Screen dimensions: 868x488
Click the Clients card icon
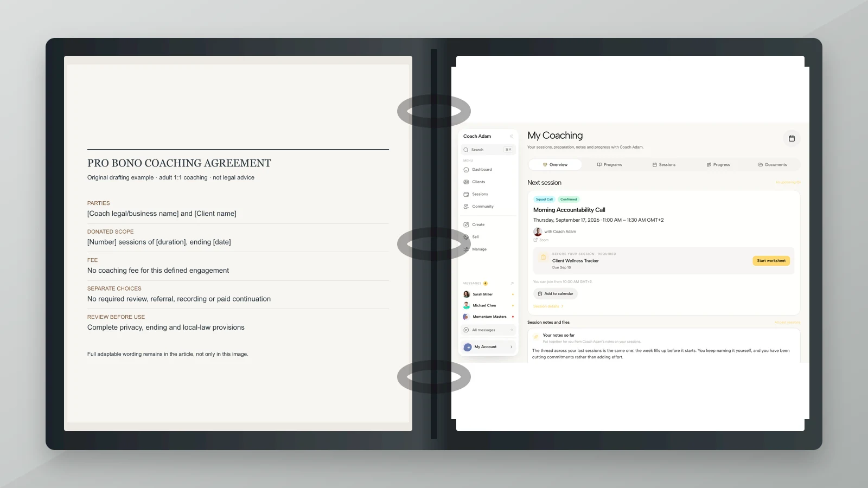(466, 182)
